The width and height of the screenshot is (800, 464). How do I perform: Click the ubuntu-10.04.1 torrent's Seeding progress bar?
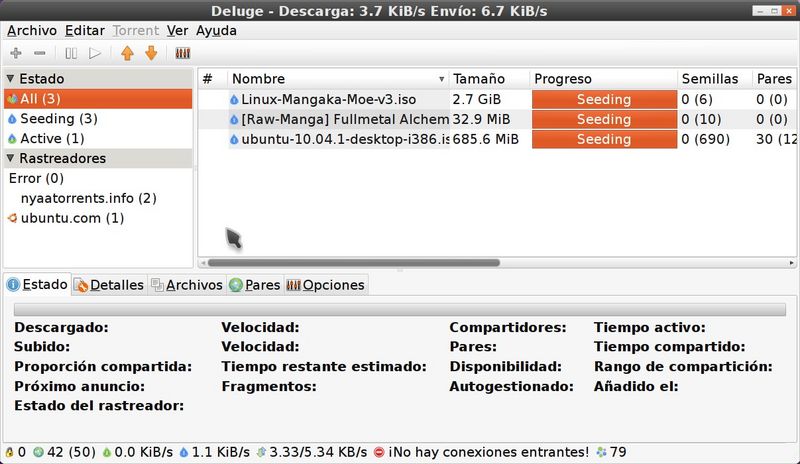(603, 139)
